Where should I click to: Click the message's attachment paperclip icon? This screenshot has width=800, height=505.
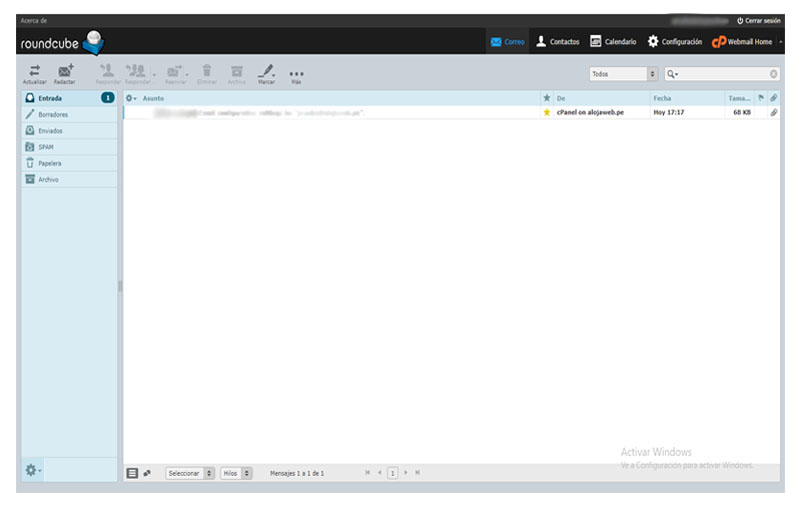(x=773, y=112)
